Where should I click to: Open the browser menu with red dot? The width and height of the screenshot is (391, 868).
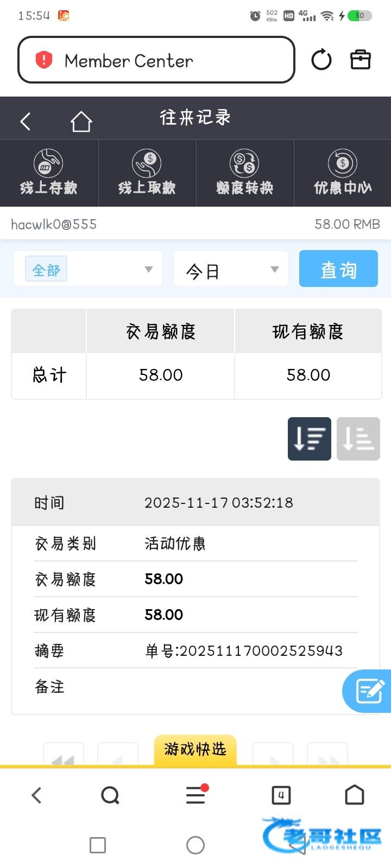[x=195, y=795]
